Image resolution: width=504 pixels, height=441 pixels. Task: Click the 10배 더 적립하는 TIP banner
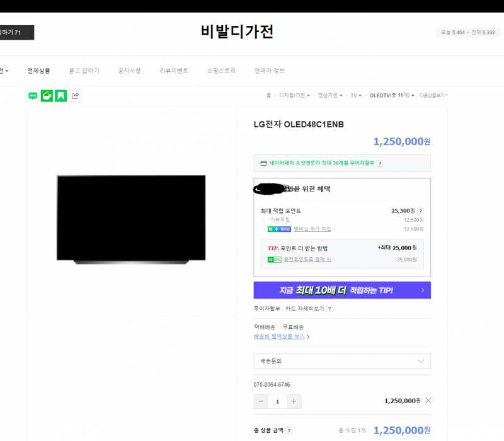coord(342,290)
